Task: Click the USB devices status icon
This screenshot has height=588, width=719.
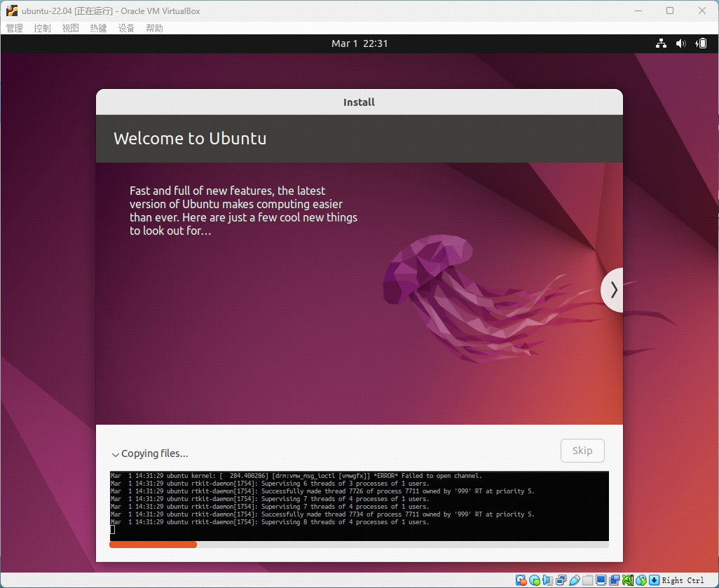Action: pos(575,580)
